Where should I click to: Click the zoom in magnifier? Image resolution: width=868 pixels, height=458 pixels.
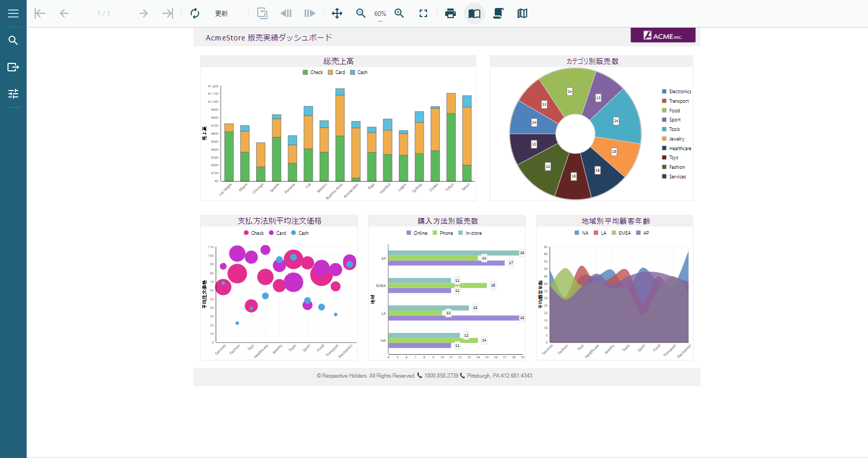tap(399, 13)
